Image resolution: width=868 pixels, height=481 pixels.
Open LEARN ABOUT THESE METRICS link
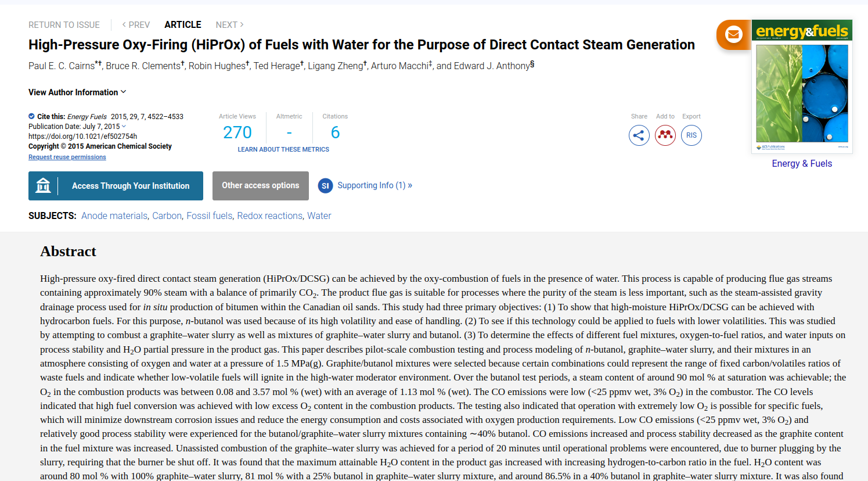click(x=283, y=149)
